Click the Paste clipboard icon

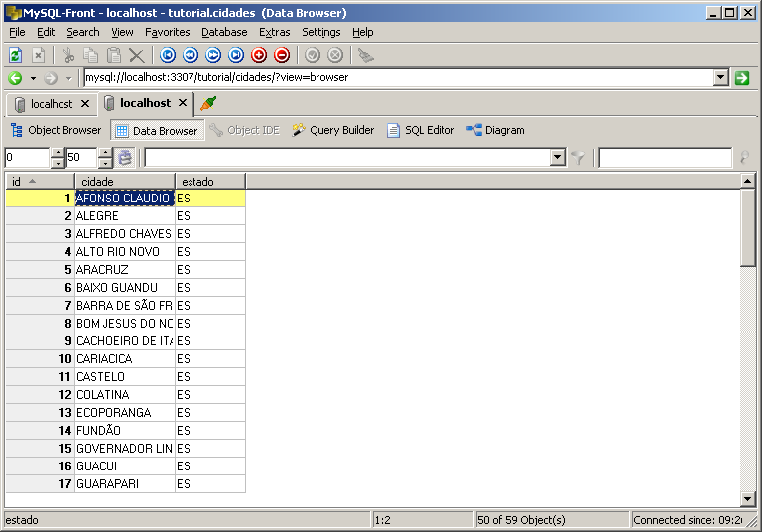[x=114, y=55]
